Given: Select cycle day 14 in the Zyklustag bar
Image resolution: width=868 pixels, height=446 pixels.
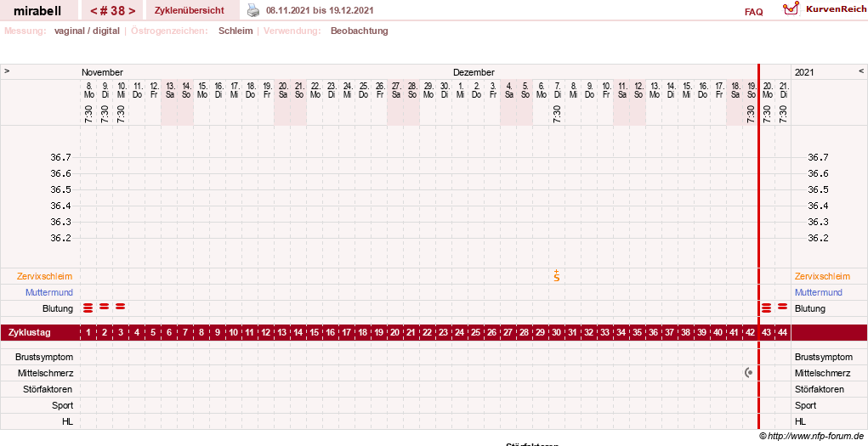Looking at the screenshot, I should coord(298,332).
